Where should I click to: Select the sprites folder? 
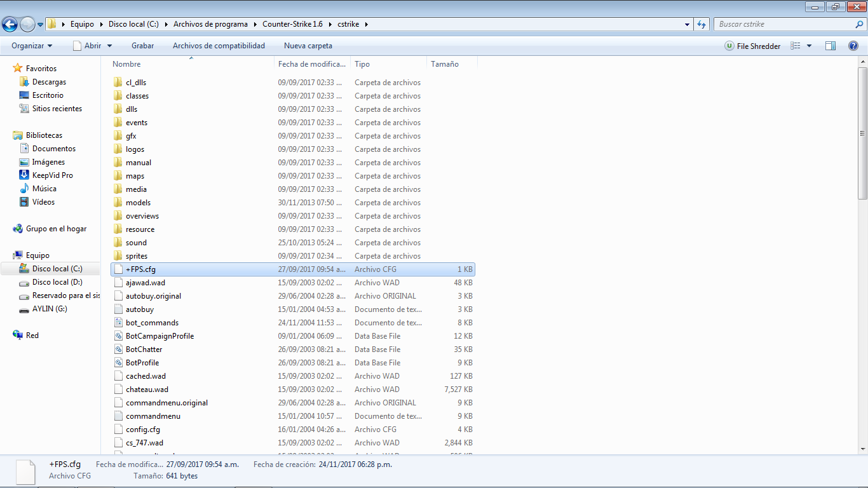[137, 256]
